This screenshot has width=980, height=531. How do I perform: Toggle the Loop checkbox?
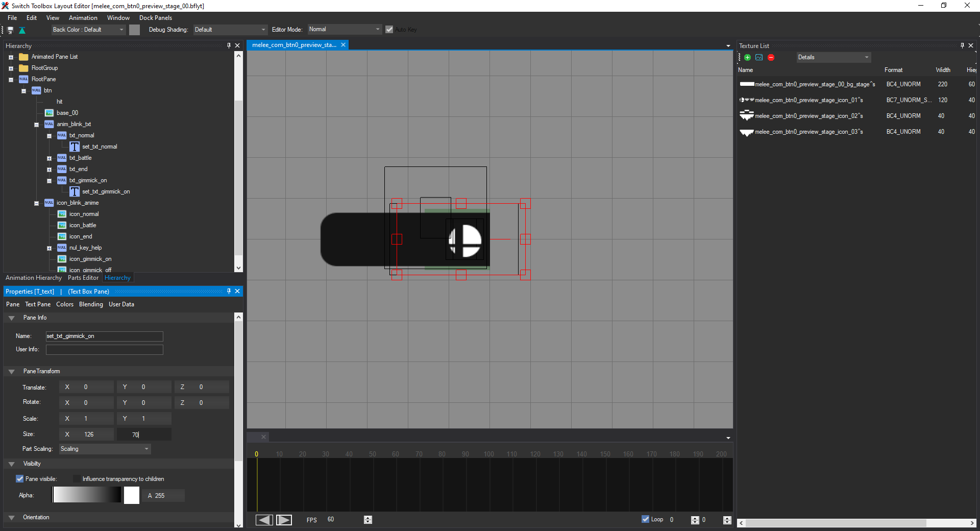[x=646, y=519]
